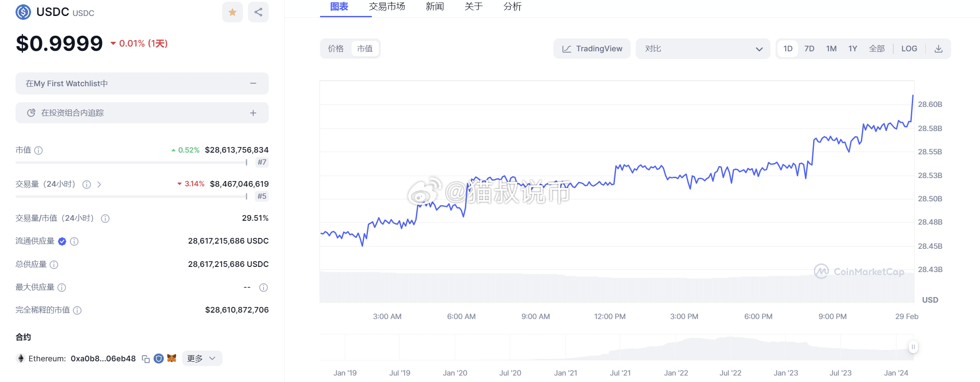The height and width of the screenshot is (382, 980).
Task: Select the 7D time range
Action: pos(809,49)
